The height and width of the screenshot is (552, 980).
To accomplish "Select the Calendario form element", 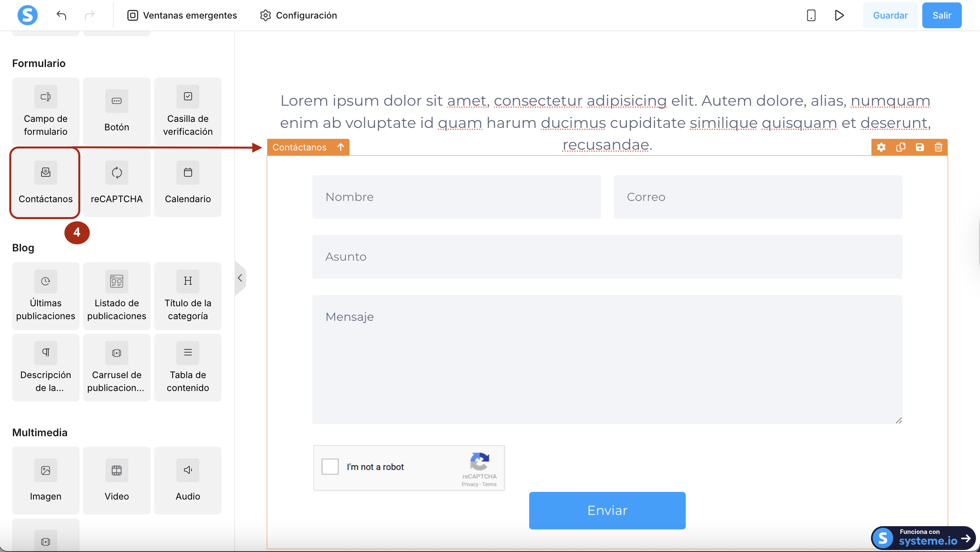I will 188,183.
